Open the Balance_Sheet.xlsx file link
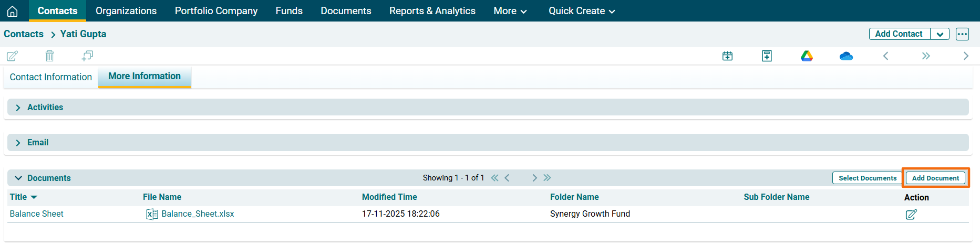 pyautogui.click(x=198, y=214)
